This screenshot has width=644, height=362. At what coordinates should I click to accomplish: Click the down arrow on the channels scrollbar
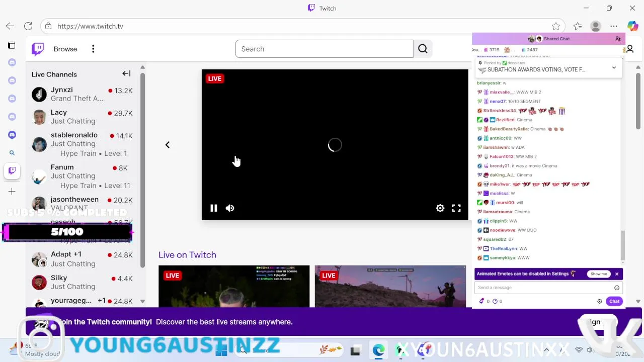(142, 301)
